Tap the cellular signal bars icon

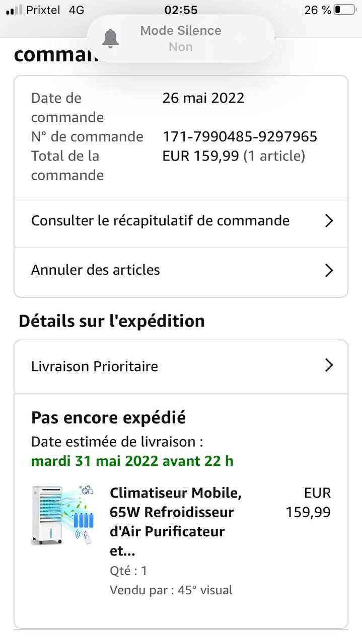14,10
